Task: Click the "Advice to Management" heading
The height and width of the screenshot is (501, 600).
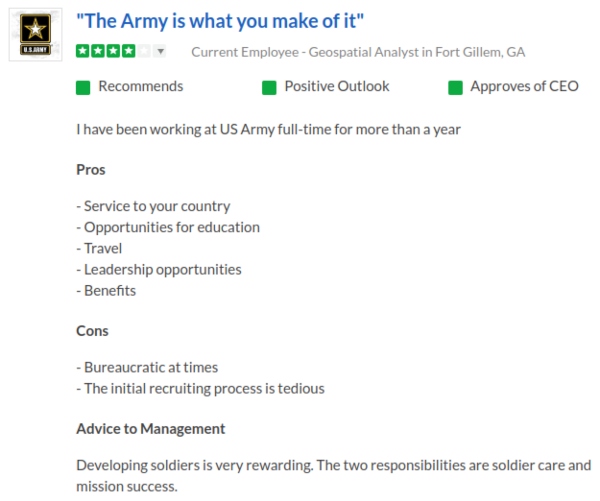Action: click(150, 429)
